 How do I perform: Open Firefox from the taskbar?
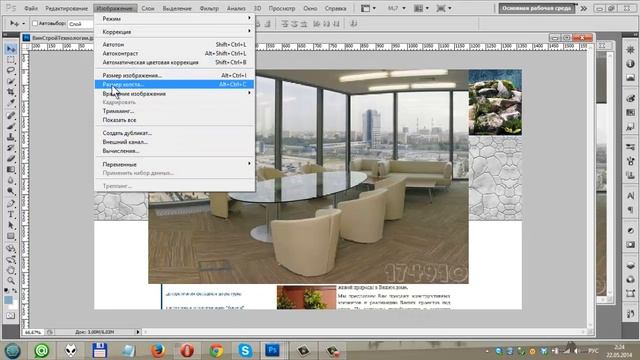[x=158, y=350]
